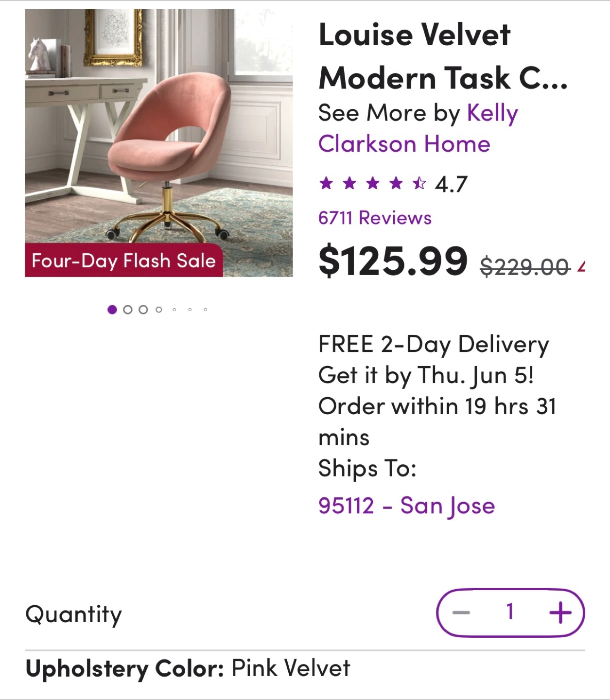610x700 pixels.
Task: Increase quantity with the plus icon
Action: (x=560, y=612)
